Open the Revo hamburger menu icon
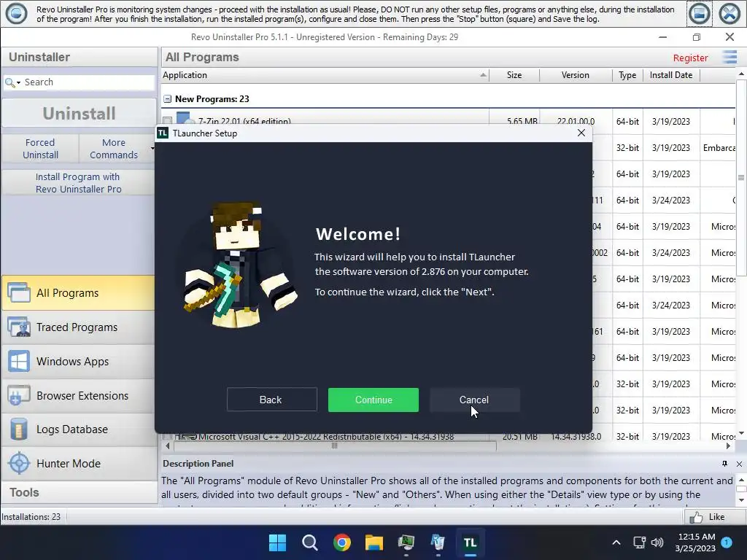This screenshot has width=747, height=560. (729, 57)
